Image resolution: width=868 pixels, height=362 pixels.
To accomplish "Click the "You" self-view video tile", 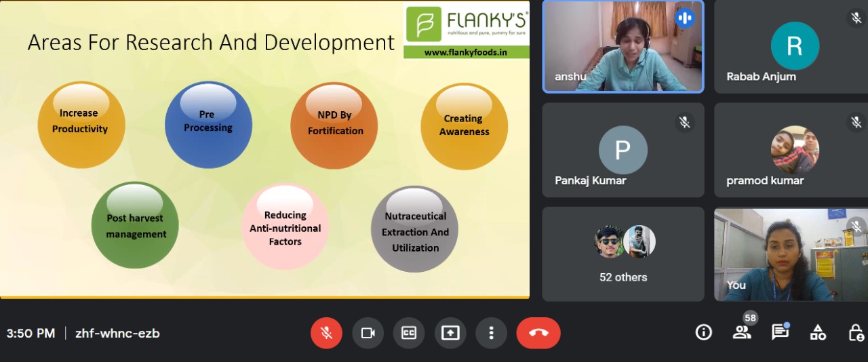I will (x=791, y=254).
